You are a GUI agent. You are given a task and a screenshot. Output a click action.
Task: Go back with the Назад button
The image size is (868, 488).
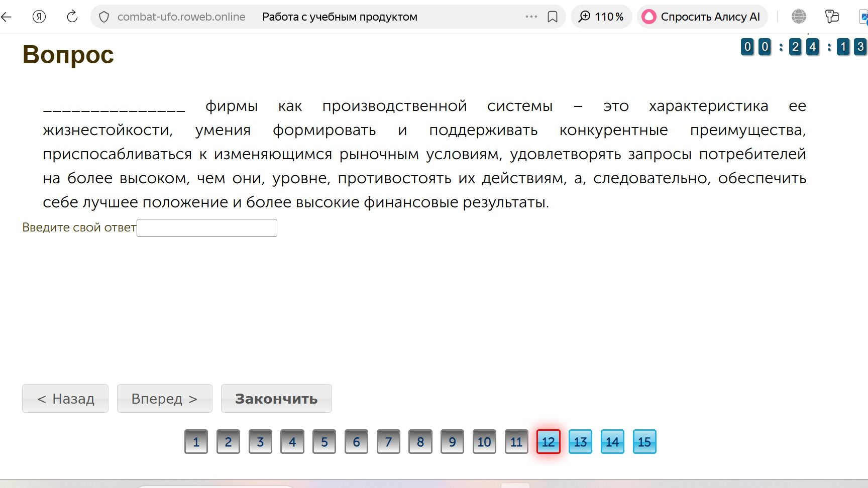click(x=65, y=399)
